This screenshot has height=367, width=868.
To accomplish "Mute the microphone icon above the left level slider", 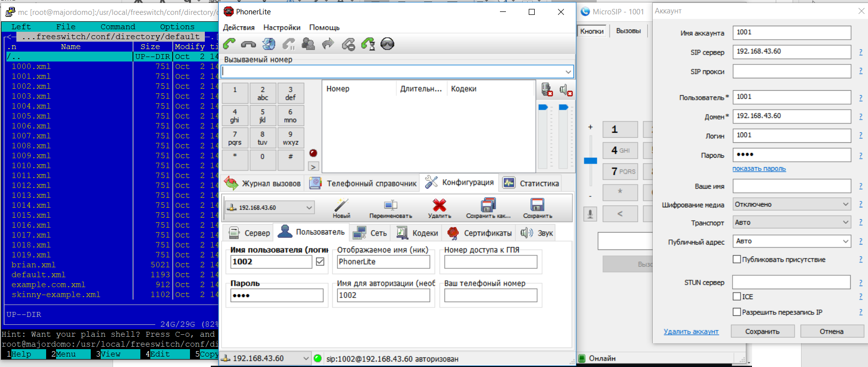I will pos(547,90).
